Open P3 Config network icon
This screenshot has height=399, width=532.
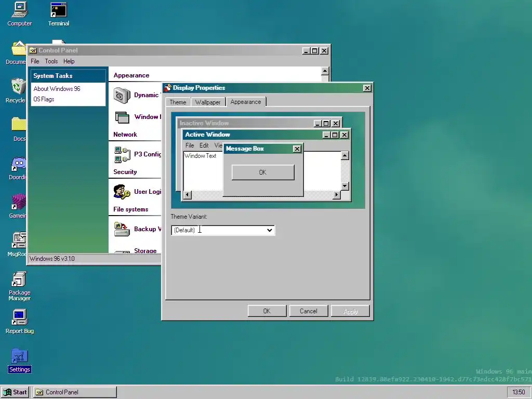click(x=122, y=154)
